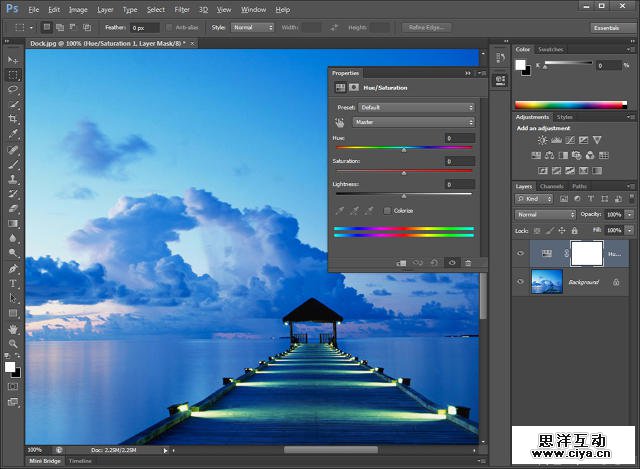Open the Preset dropdown in Properties
Screen dimensions: 640x469
coord(415,107)
